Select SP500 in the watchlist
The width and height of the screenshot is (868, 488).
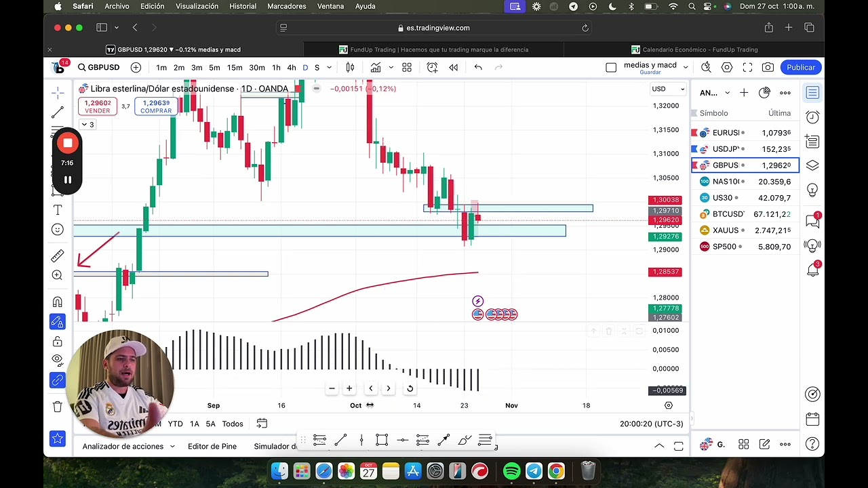pyautogui.click(x=745, y=247)
